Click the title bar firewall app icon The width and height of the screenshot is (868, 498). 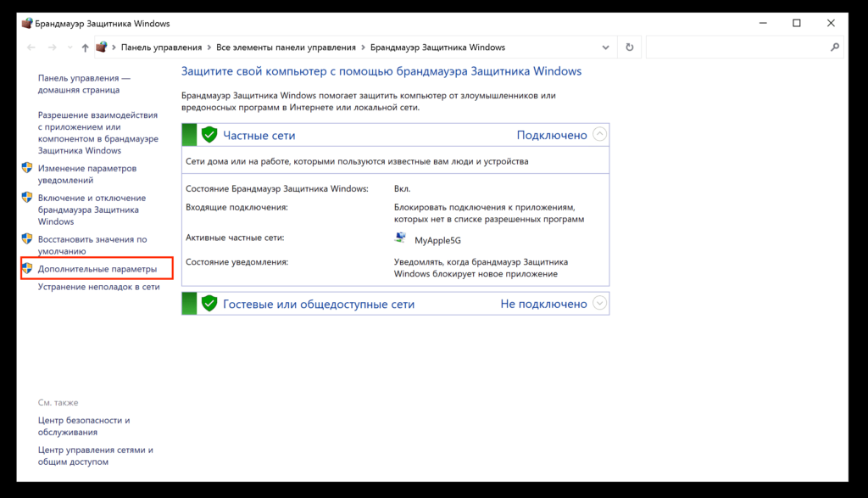pos(26,23)
